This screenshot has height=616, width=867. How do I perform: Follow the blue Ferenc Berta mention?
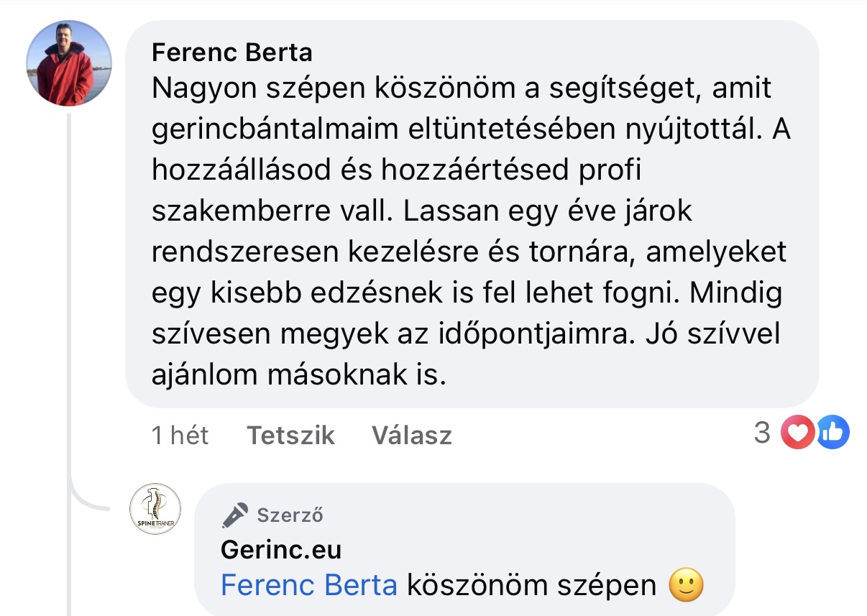click(x=309, y=586)
